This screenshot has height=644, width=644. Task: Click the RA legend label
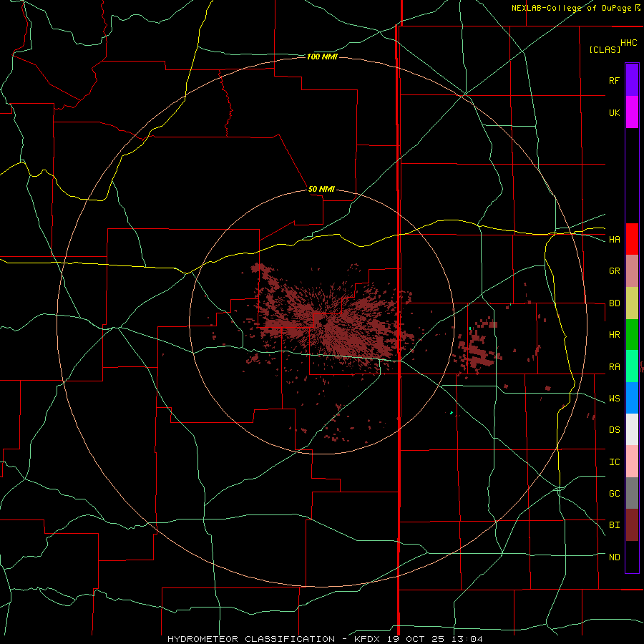(x=614, y=367)
